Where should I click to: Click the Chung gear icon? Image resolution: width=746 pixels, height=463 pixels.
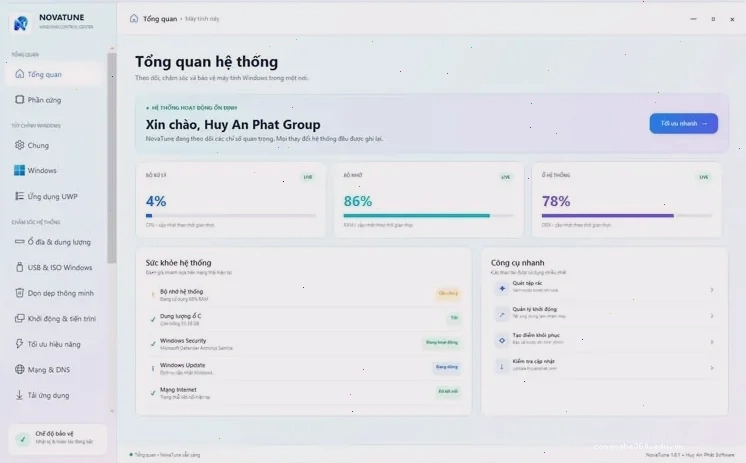tap(20, 145)
